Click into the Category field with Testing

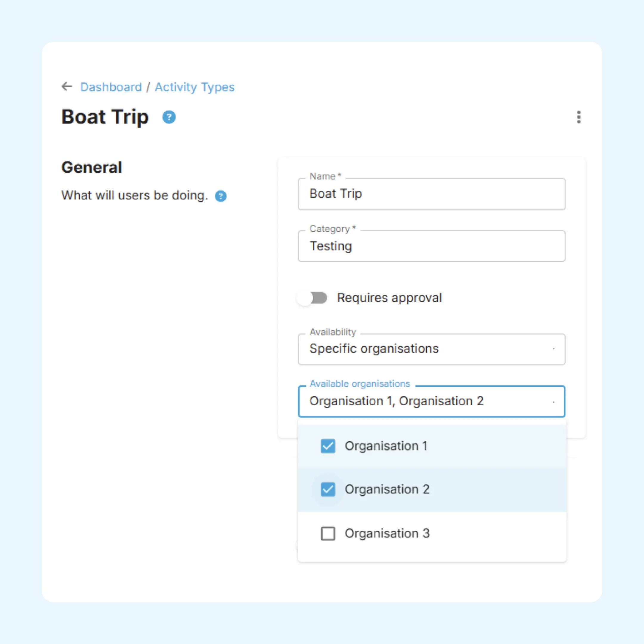[431, 246]
